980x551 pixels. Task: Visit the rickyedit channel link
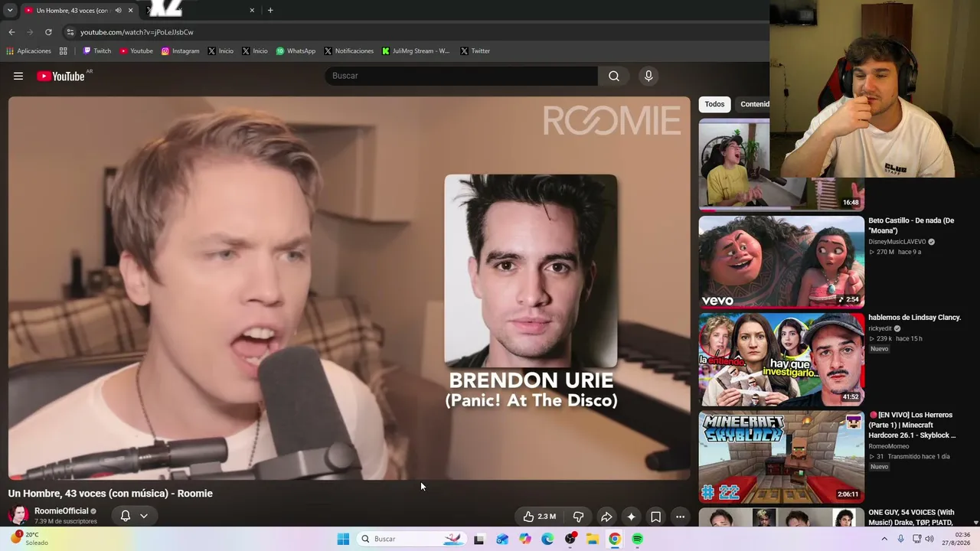coord(880,329)
